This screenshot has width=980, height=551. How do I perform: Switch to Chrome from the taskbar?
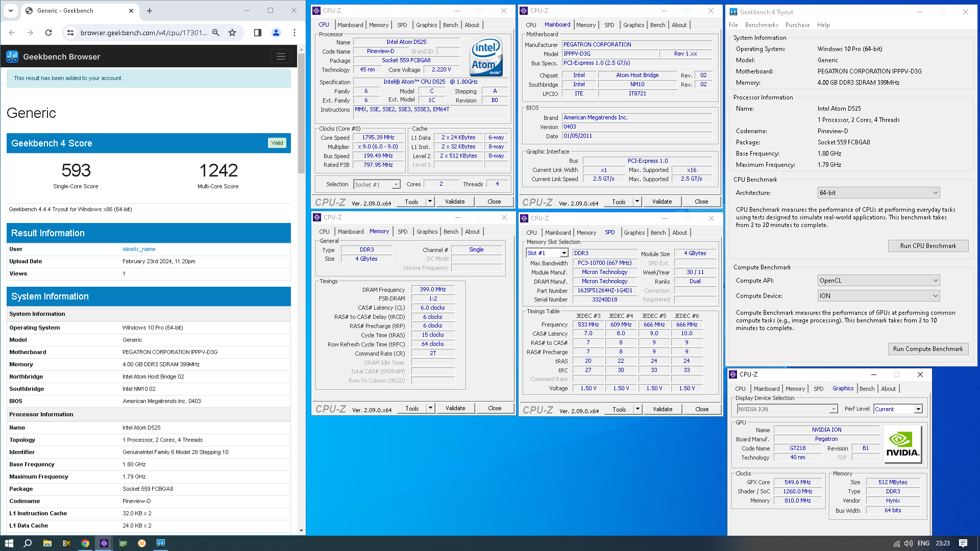tap(85, 543)
